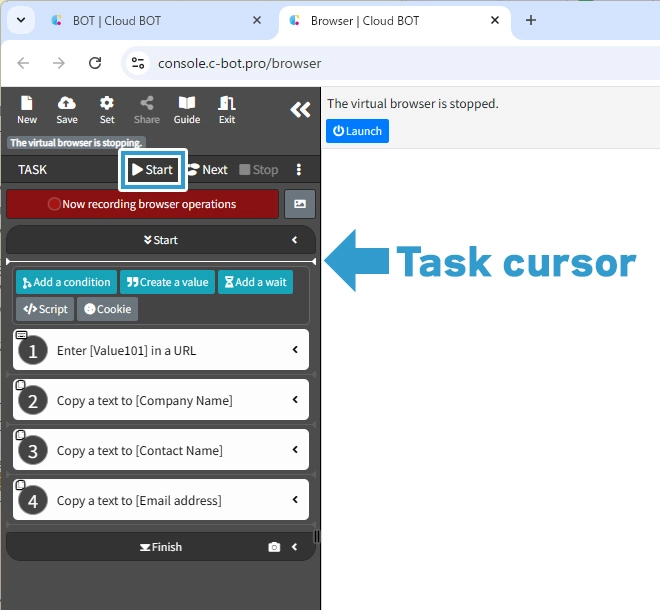Click the browser address bar URL
660x610 pixels.
tap(240, 63)
